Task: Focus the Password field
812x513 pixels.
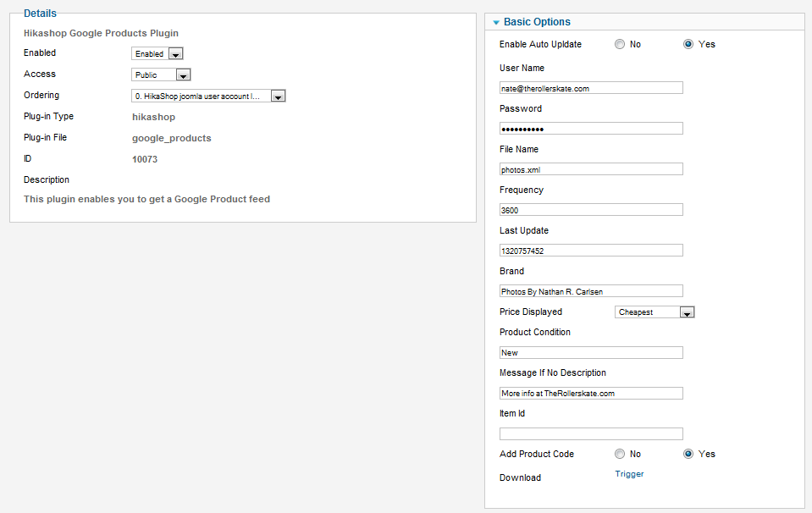Action: pyautogui.click(x=591, y=129)
